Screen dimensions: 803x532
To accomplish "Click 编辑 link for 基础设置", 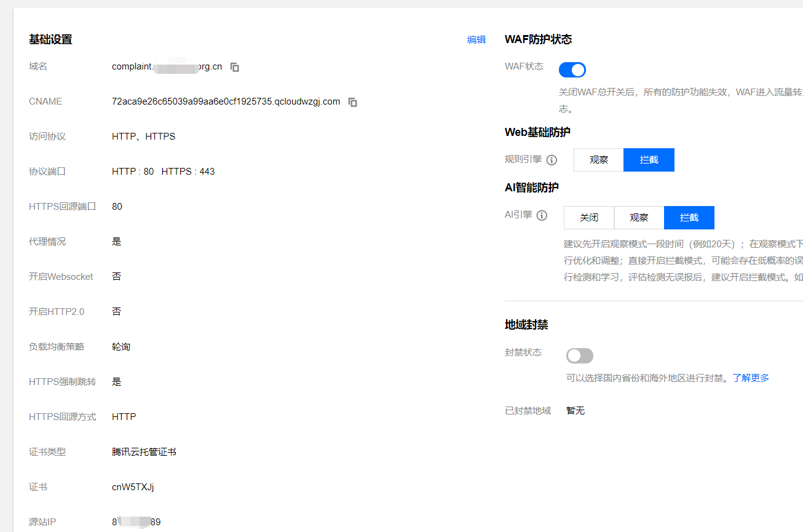I will click(477, 39).
